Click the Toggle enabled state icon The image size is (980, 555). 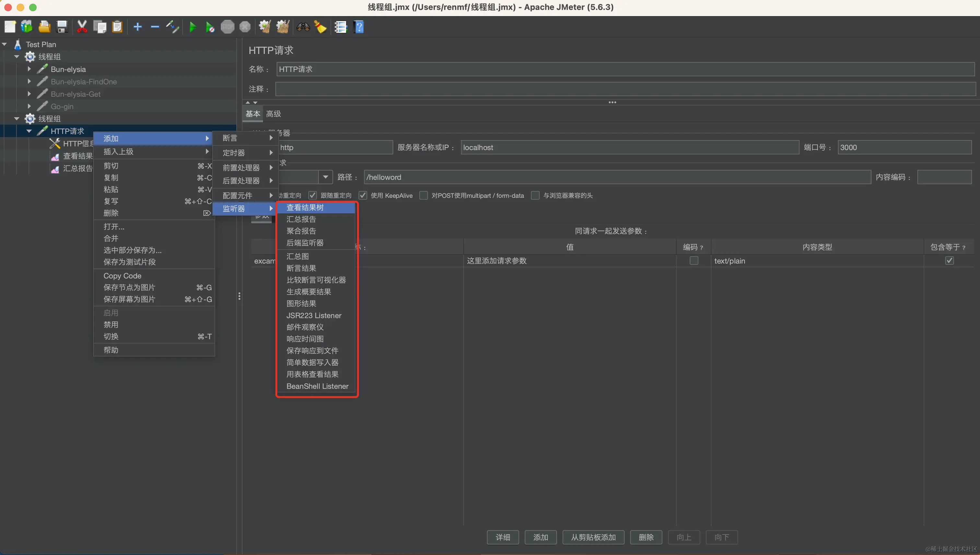pyautogui.click(x=172, y=27)
